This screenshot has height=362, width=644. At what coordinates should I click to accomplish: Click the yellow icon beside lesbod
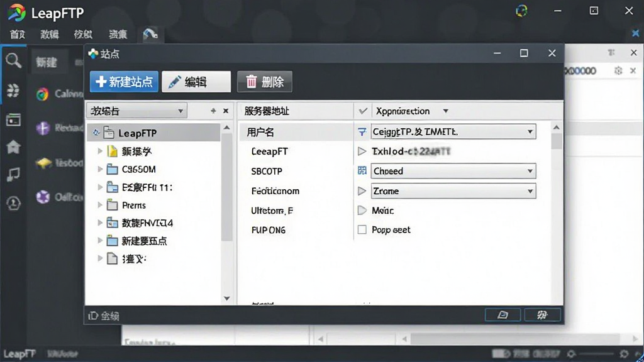[x=43, y=163]
